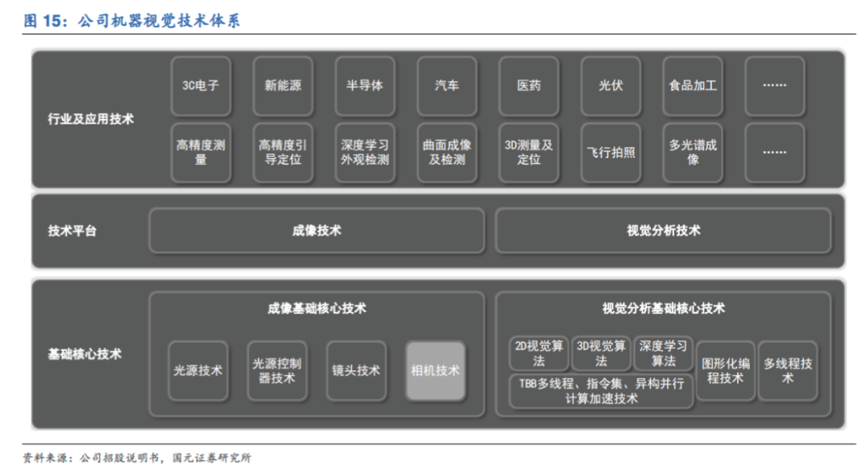Screen dimensions: 868x469
Task: Click the 基础核心技术 row label
Action: 84,354
